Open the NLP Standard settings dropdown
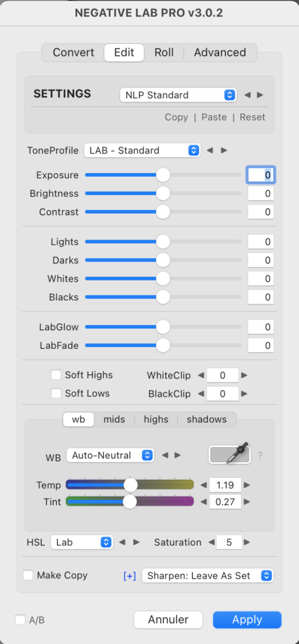This screenshot has height=644, width=299. tap(178, 96)
